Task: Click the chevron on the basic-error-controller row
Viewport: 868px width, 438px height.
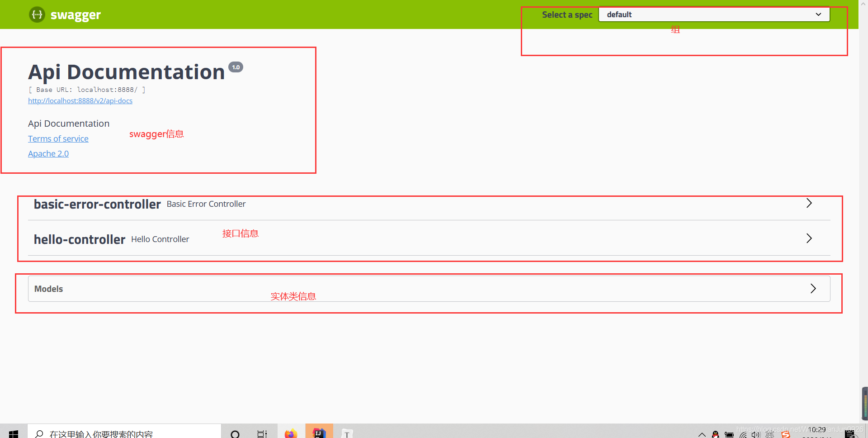Action: tap(809, 203)
